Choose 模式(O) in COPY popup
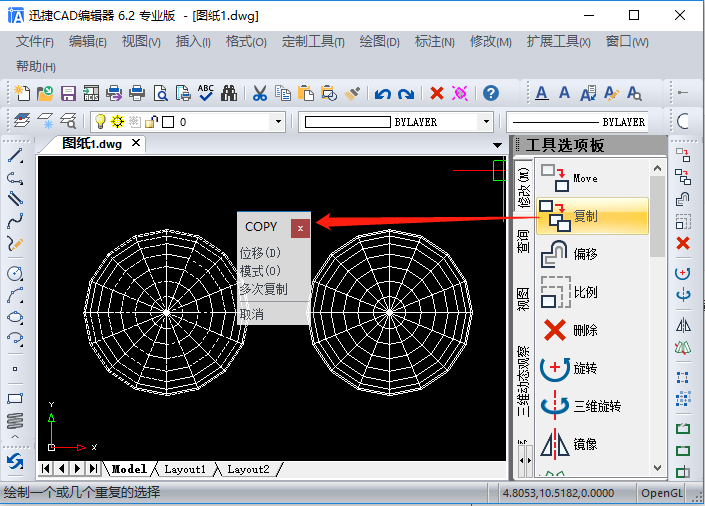705x506 pixels. [x=260, y=271]
